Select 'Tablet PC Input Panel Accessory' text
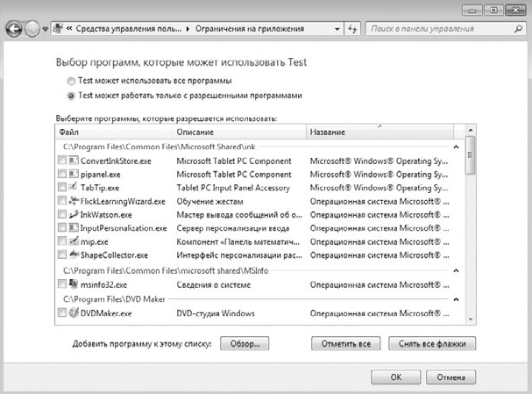Viewport: 532px width, 394px height. [x=233, y=188]
